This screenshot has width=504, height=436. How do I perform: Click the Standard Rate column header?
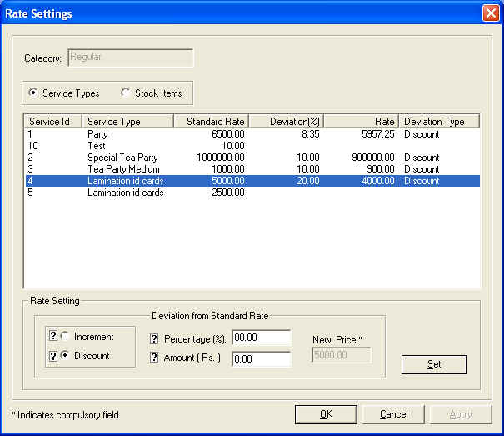(211, 122)
